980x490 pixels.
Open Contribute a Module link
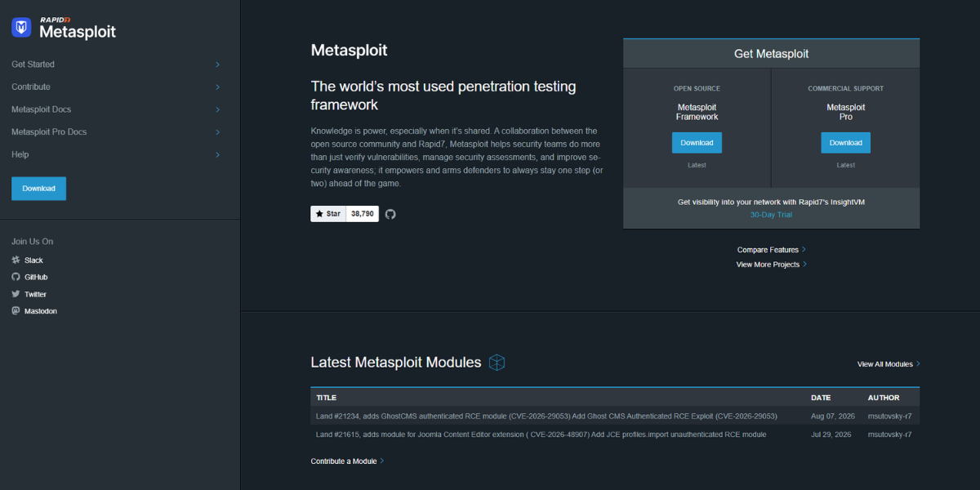tap(347, 461)
